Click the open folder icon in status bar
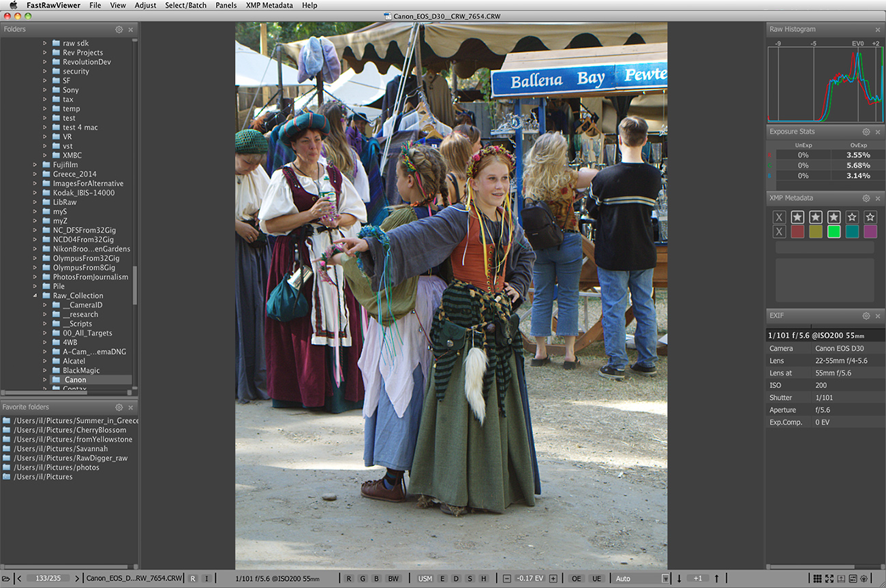This screenshot has height=588, width=886. click(6, 578)
